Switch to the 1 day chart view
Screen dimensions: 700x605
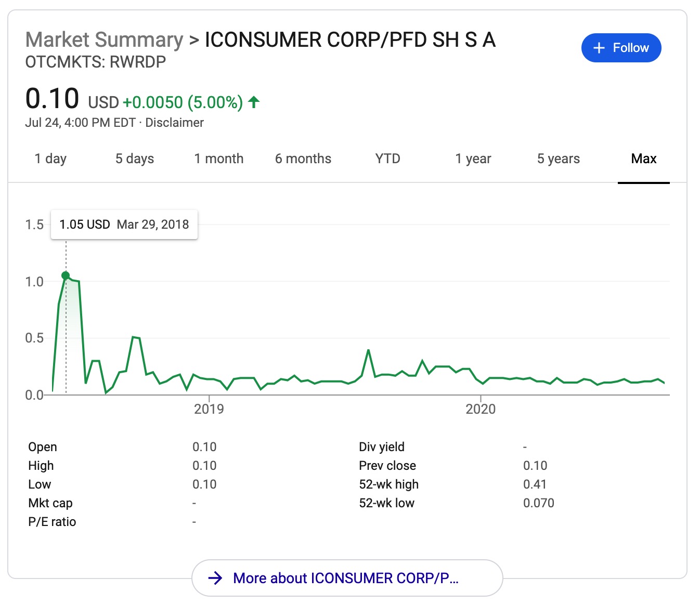tap(50, 159)
